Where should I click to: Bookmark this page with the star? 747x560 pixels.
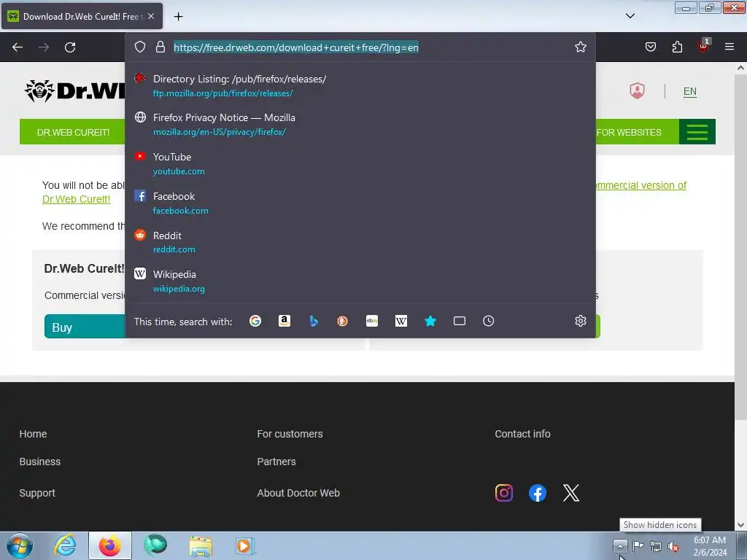(x=580, y=47)
